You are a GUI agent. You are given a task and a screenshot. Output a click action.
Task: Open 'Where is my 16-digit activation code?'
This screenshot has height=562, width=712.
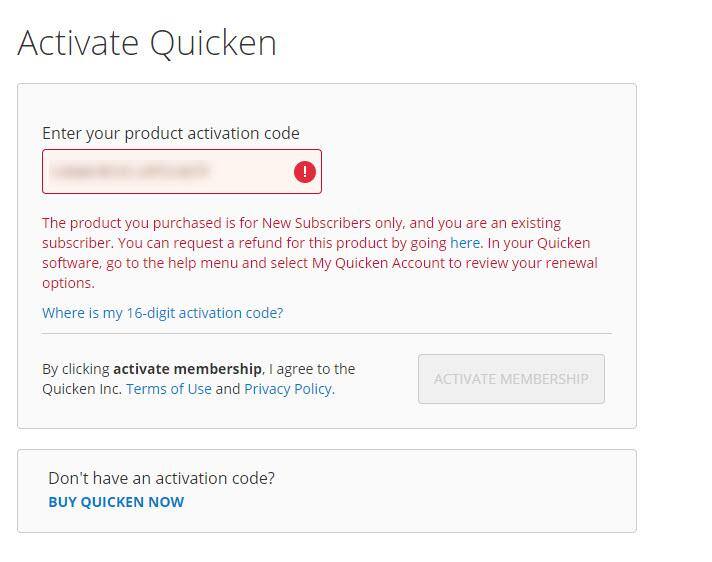pos(162,313)
